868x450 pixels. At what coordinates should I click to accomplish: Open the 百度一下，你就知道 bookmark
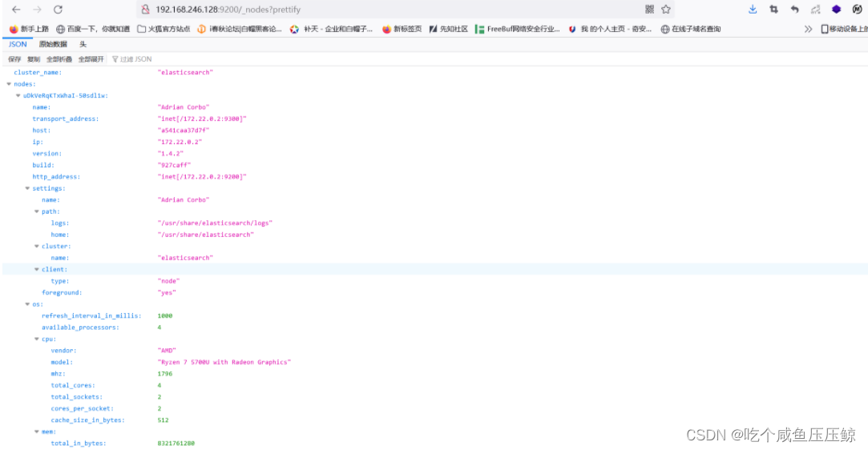93,29
